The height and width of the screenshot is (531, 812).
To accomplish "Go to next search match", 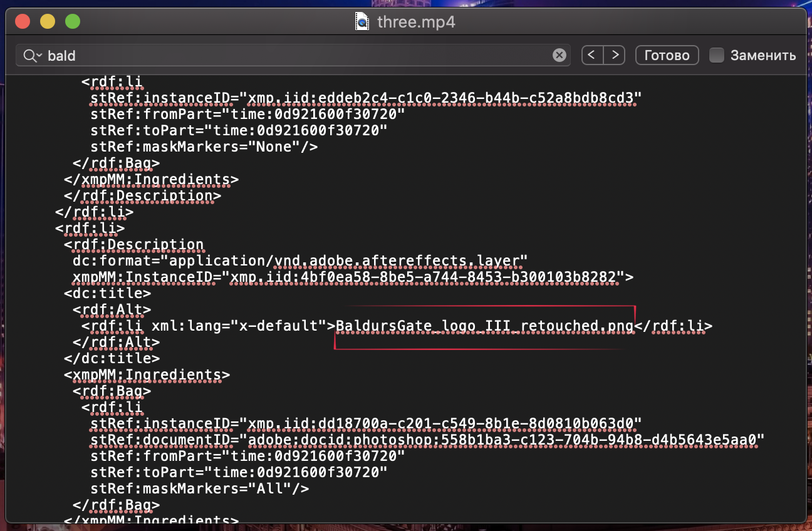I will [615, 55].
